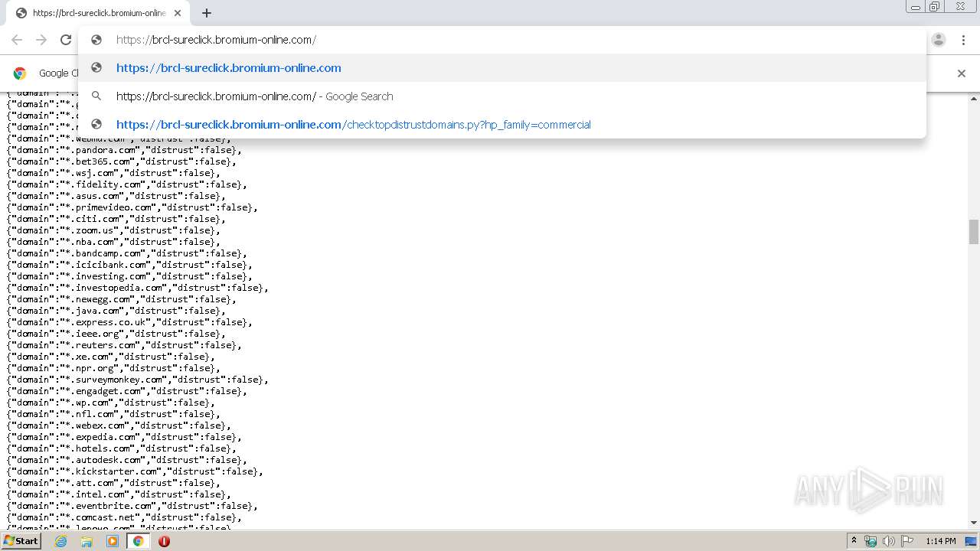The image size is (980, 551).
Task: Click the express.co.uk domain line
Action: point(129,322)
